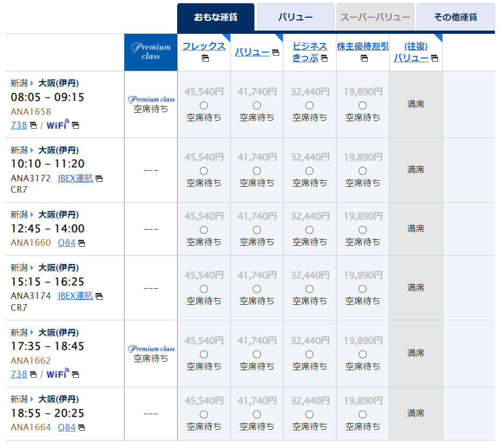503x448 pixels.
Task: Open IBEX運航 link for ANA3172
Action: (x=75, y=178)
